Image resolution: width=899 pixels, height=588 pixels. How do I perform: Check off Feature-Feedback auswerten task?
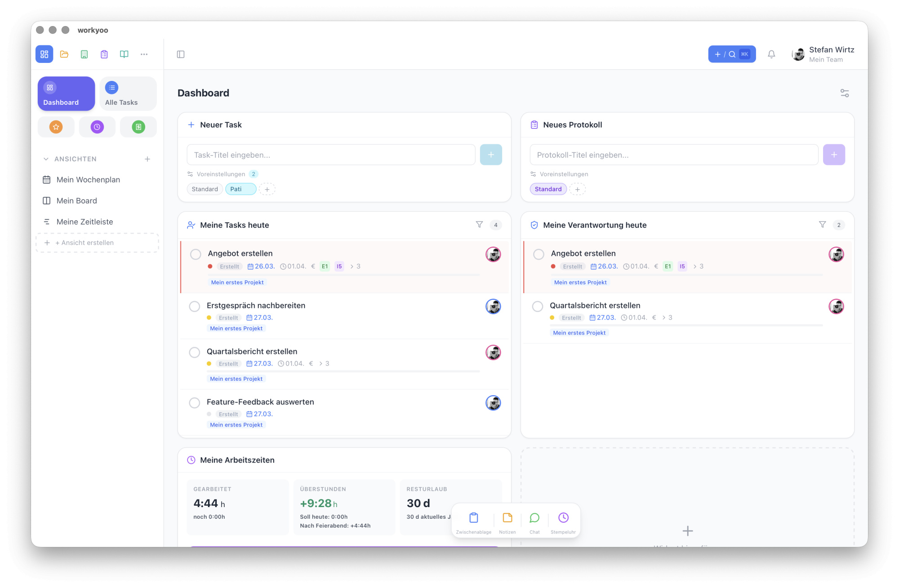point(195,403)
